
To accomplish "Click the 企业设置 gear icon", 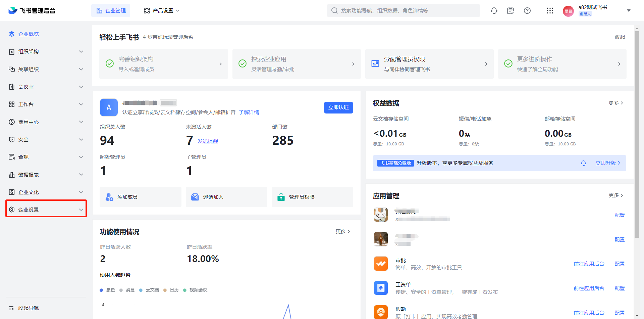I will click(12, 210).
